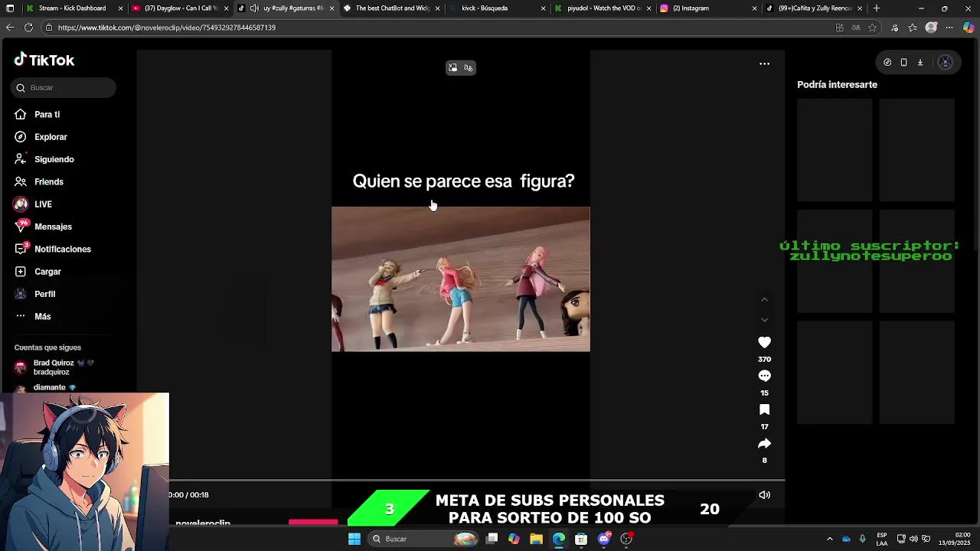Click the first top-right TikTok coin icon

(887, 63)
